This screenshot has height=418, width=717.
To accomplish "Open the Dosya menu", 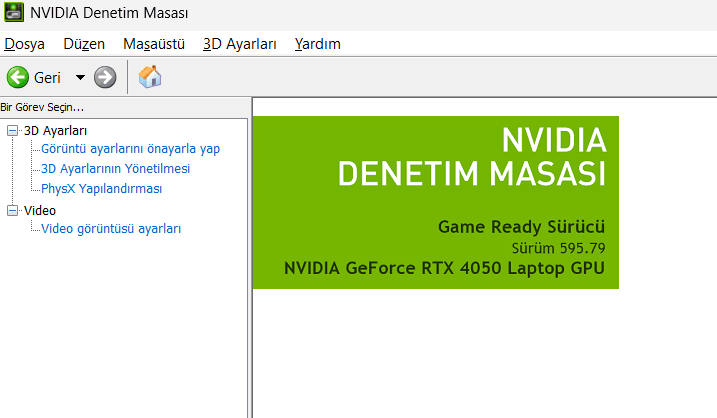I will [24, 44].
